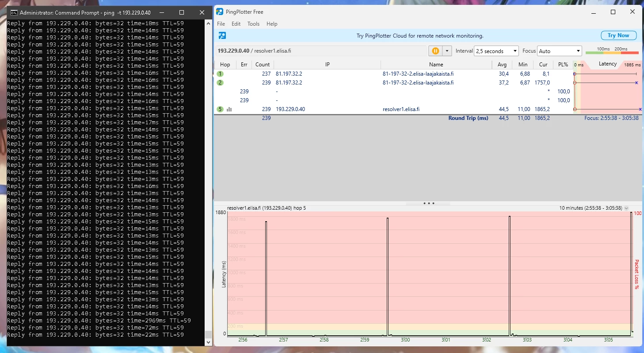Viewport: 644px width, 353px height.
Task: Open the Edit menu in PingPlotter
Action: 236,24
